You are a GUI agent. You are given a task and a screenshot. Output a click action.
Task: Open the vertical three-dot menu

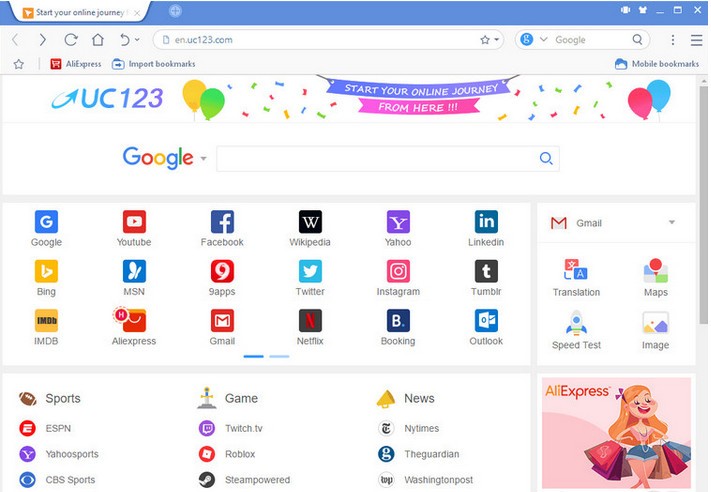[x=673, y=40]
